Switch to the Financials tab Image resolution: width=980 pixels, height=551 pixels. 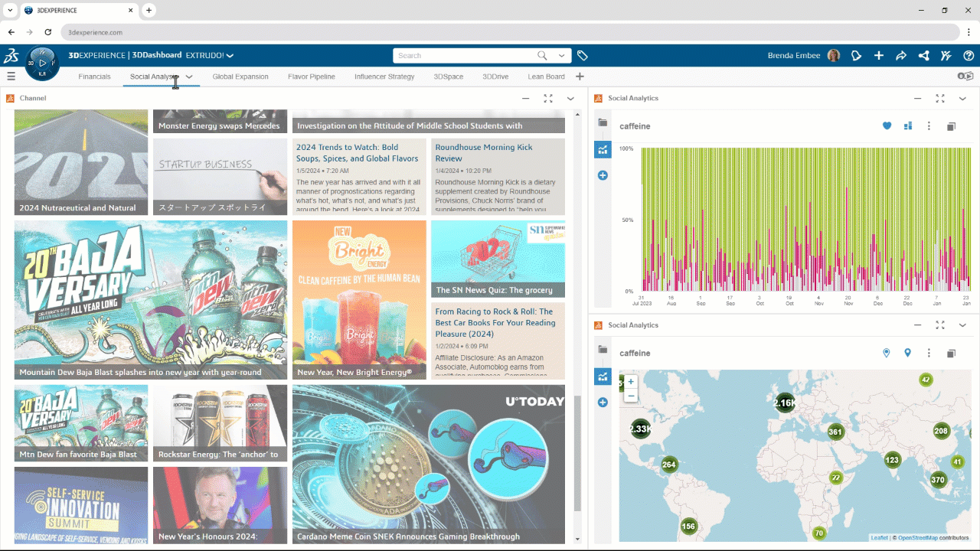pos(94,77)
